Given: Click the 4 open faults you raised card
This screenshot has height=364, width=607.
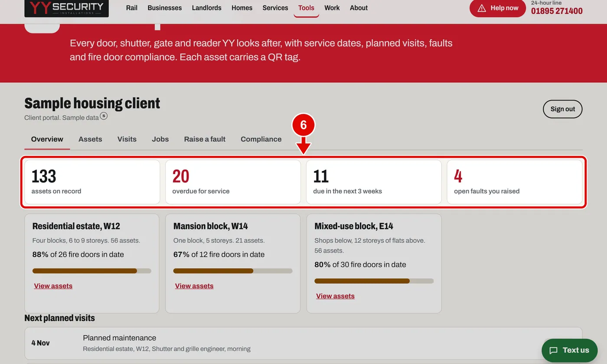Looking at the screenshot, I should (515, 182).
